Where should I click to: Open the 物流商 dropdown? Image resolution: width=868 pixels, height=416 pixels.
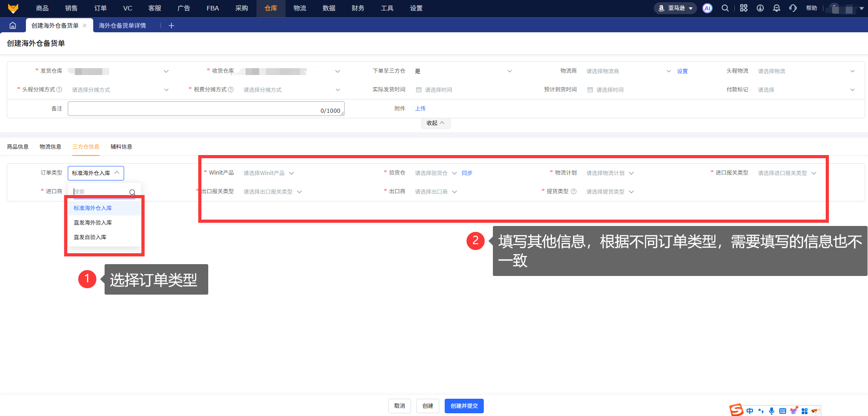[x=628, y=71]
